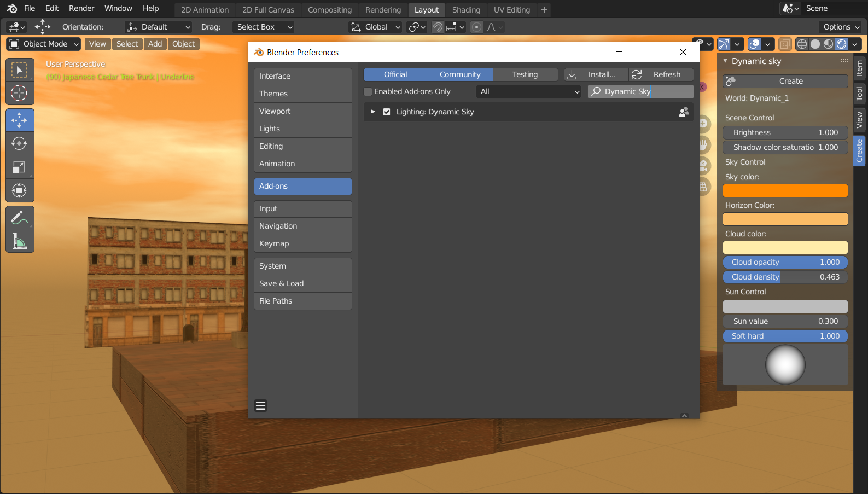Screen dimensions: 868x494
Task: Activate the Move tool in toolbar
Action: pos(20,120)
